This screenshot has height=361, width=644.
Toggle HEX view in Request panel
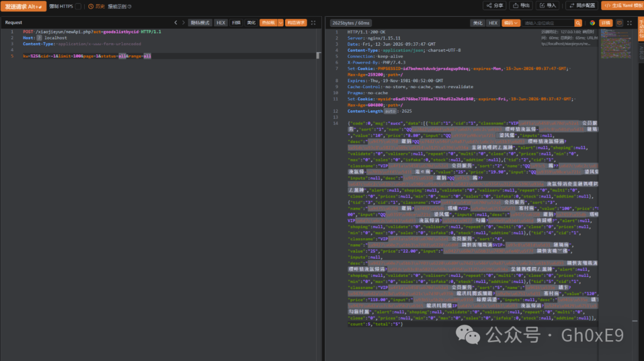click(x=221, y=23)
